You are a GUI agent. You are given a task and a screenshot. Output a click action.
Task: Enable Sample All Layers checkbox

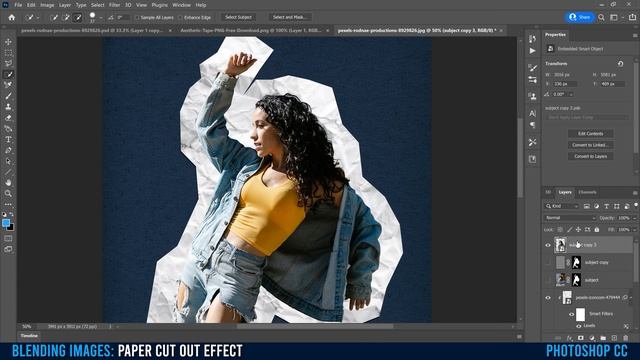[137, 18]
